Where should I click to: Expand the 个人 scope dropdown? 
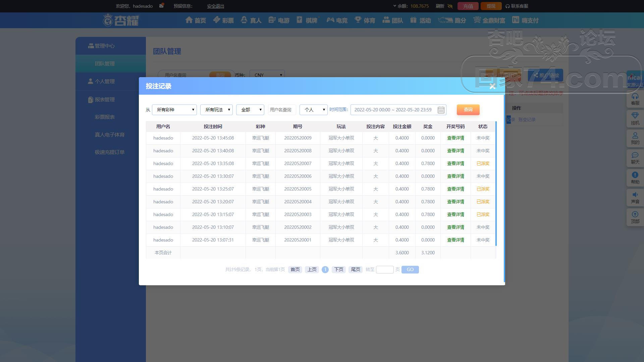click(313, 110)
